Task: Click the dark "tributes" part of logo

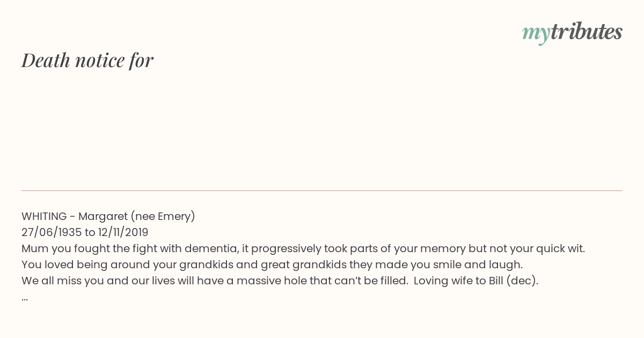Action: tap(586, 32)
